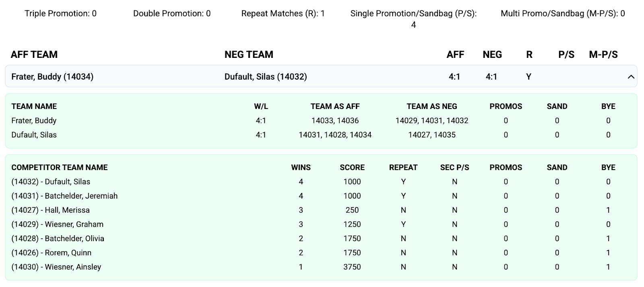
Task: Click competitor Rorem, Quinn (14026)
Action: (51, 253)
